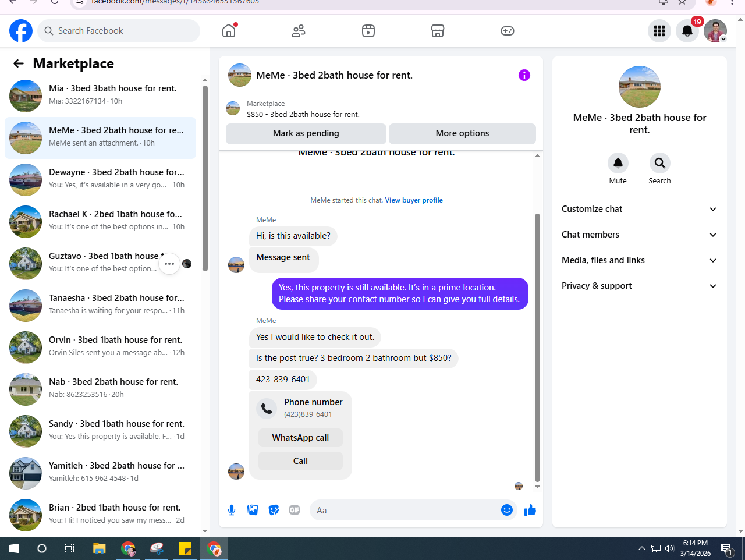Image resolution: width=745 pixels, height=560 pixels.
Task: Open the Notifications bell showing 19
Action: pyautogui.click(x=687, y=31)
